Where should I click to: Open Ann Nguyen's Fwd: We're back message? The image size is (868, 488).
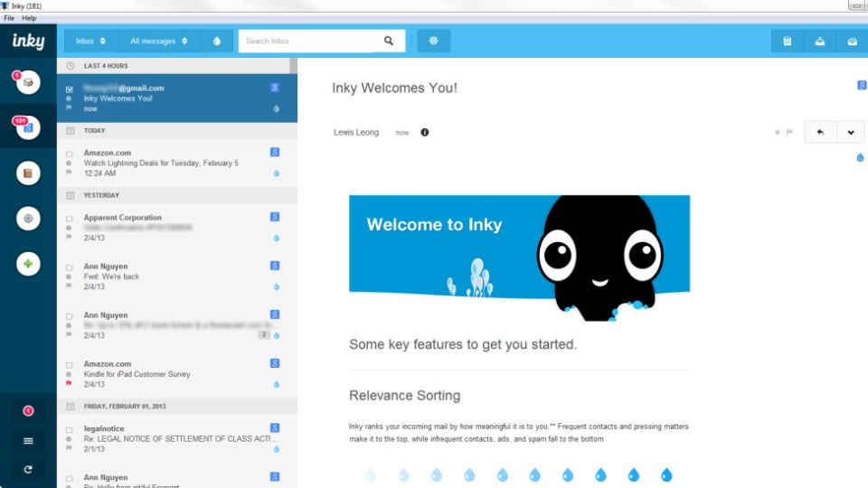pos(177,277)
